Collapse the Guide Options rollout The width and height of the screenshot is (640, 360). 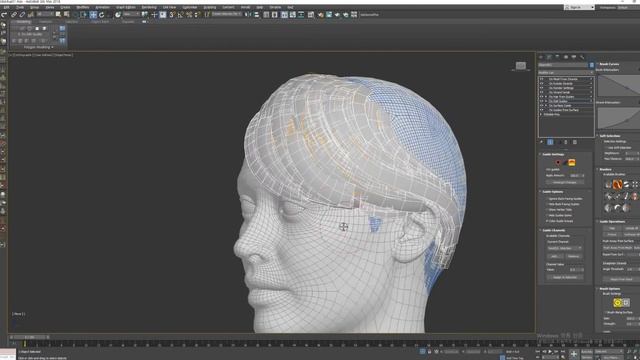[553, 191]
